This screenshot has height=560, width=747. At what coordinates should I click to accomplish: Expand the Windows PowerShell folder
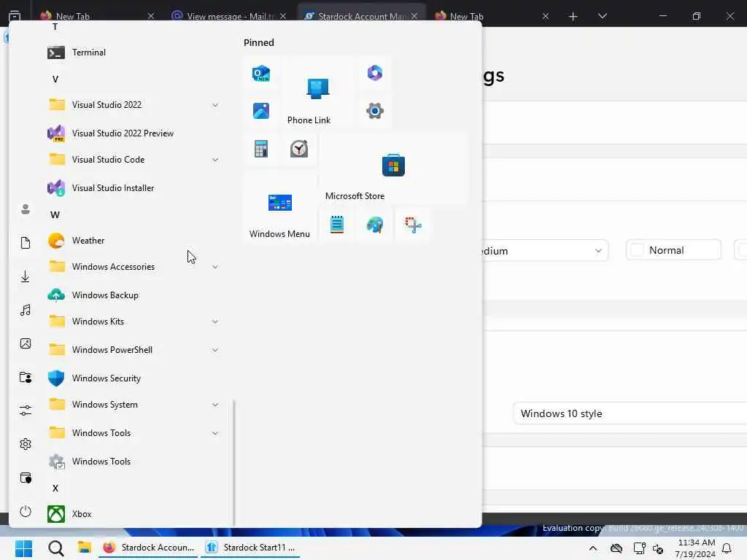215,350
